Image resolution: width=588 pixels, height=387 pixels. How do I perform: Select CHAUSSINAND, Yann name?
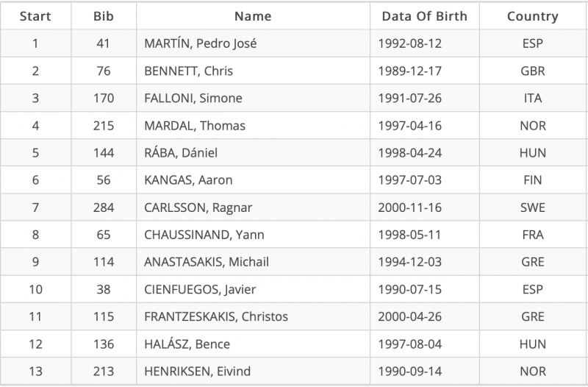pyautogui.click(x=204, y=235)
